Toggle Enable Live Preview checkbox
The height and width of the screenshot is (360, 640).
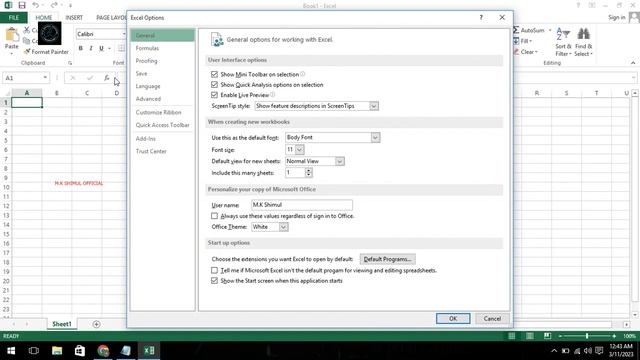click(x=214, y=95)
